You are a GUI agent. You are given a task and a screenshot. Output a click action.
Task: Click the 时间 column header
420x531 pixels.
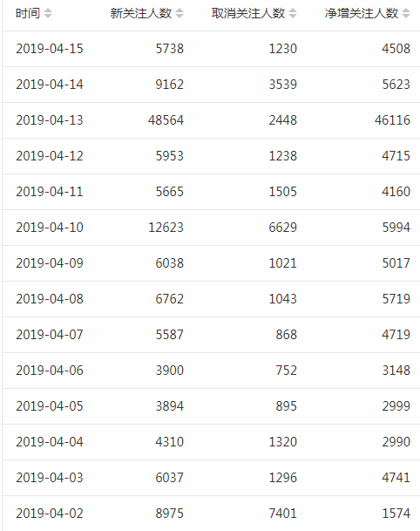(28, 14)
